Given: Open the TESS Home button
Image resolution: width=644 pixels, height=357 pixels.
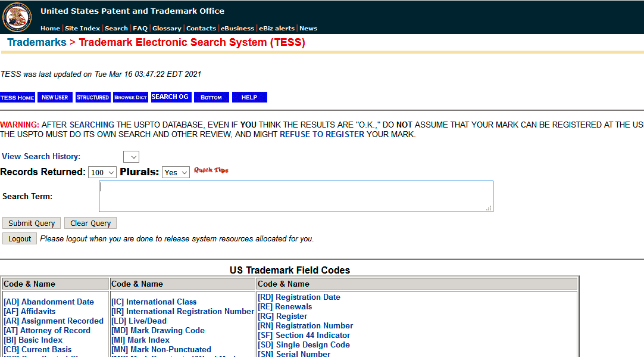Looking at the screenshot, I should (x=17, y=98).
